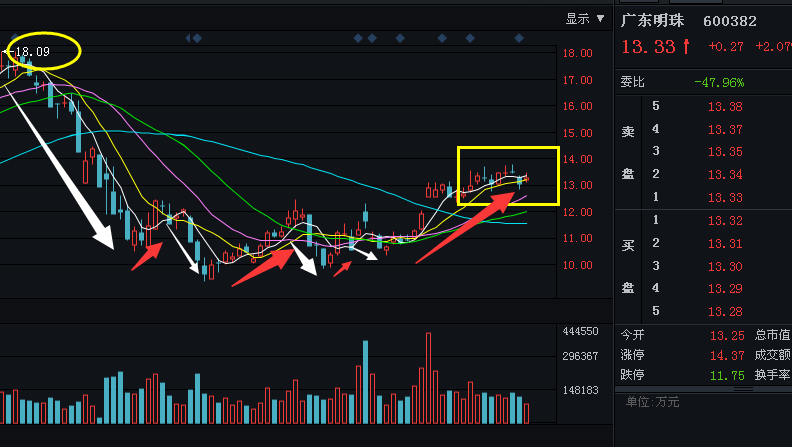This screenshot has width=792, height=447.
Task: Click the 委比 label
Action: click(632, 82)
